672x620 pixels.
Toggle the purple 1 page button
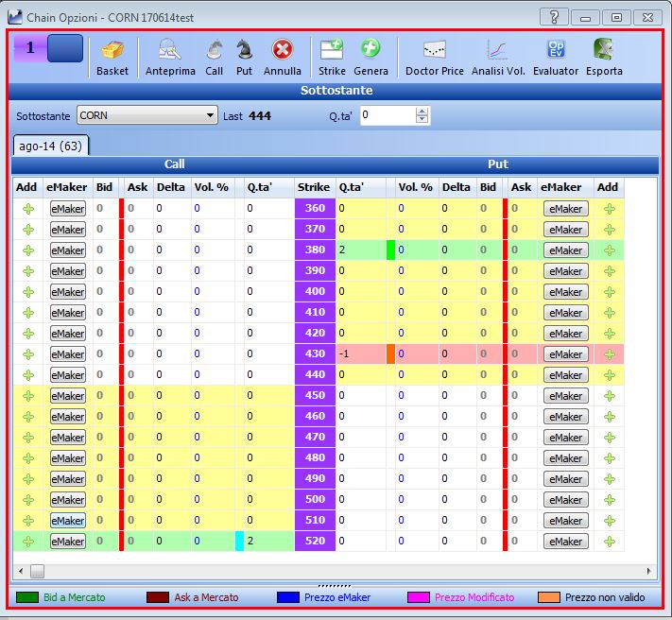tap(29, 48)
